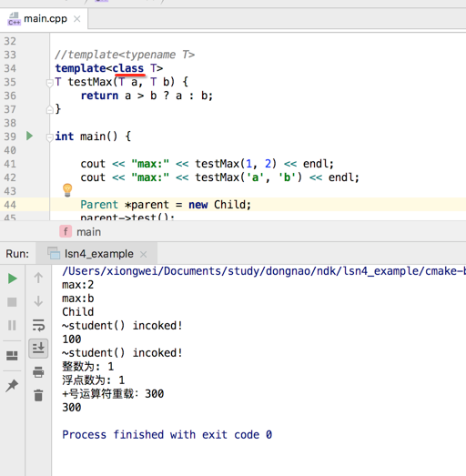Click line number 41 in the gutter
This screenshot has width=466, height=476.
click(10, 164)
